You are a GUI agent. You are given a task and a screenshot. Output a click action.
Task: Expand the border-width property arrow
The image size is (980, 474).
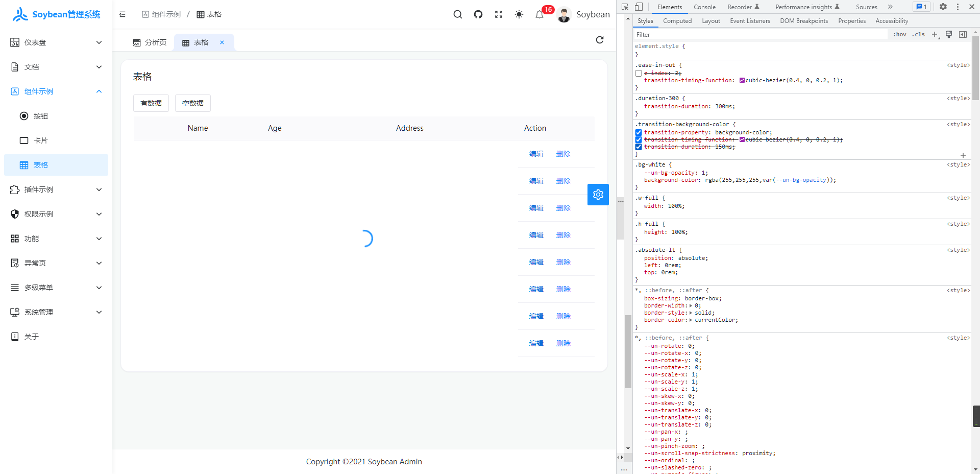692,305
